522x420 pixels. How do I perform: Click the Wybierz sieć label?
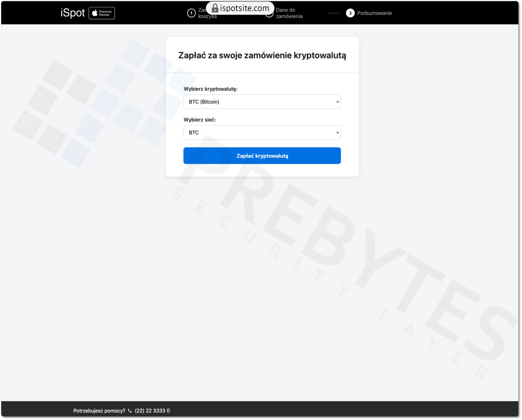[x=200, y=120]
